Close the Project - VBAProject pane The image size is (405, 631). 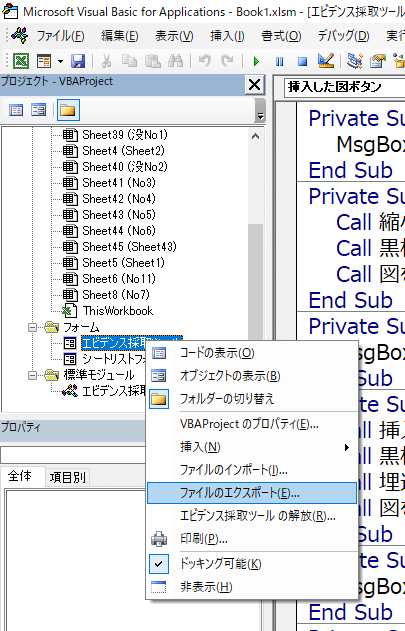pos(254,85)
